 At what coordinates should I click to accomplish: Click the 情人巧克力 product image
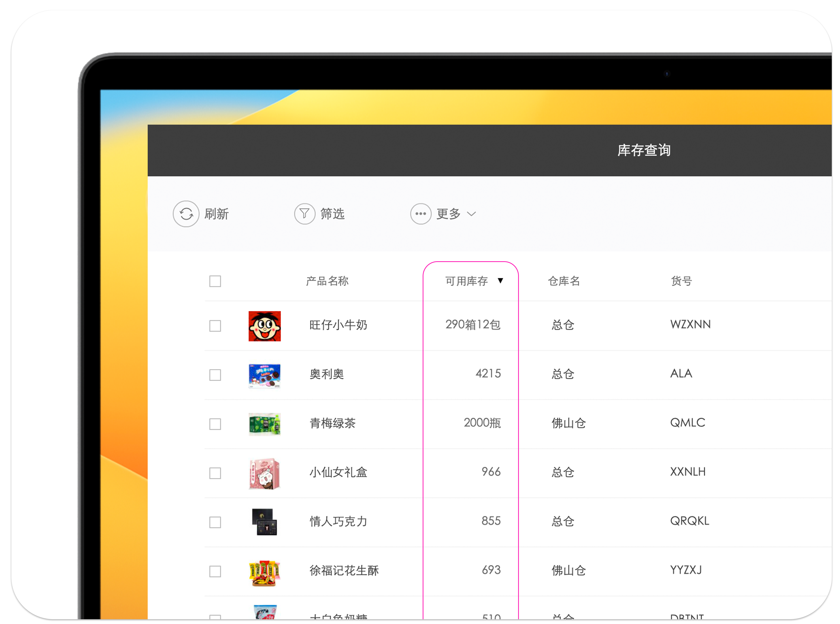tap(264, 522)
